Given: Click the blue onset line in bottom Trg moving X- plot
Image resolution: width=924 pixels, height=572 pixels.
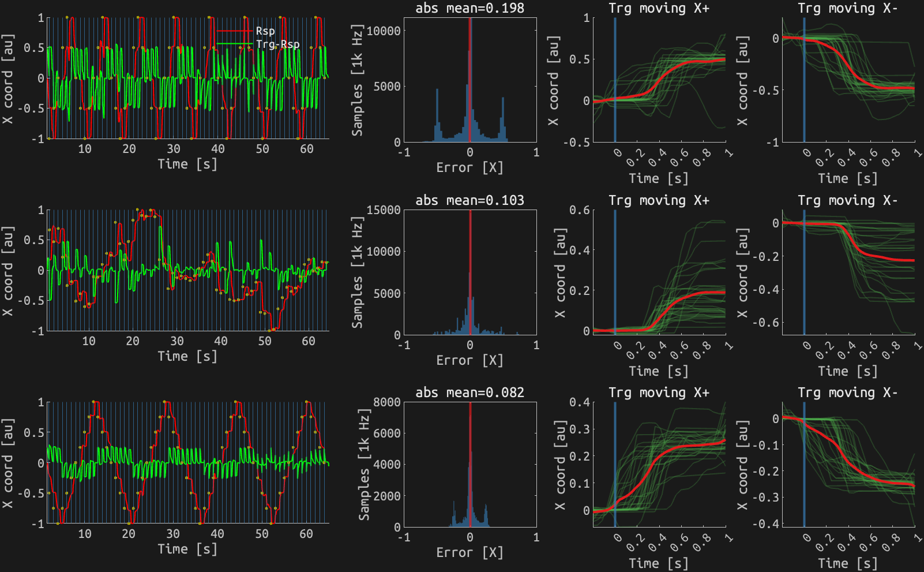Looking at the screenshot, I should [x=803, y=462].
